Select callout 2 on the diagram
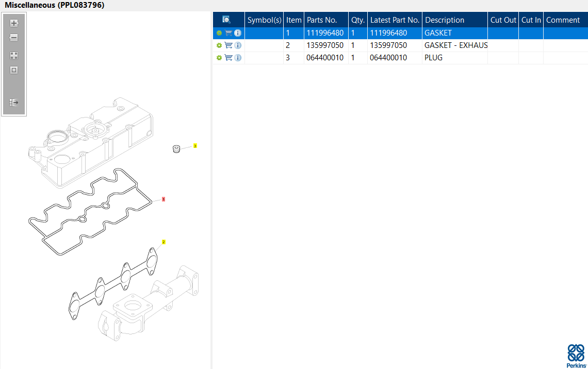Viewport: 588px width, 369px height. 164,242
